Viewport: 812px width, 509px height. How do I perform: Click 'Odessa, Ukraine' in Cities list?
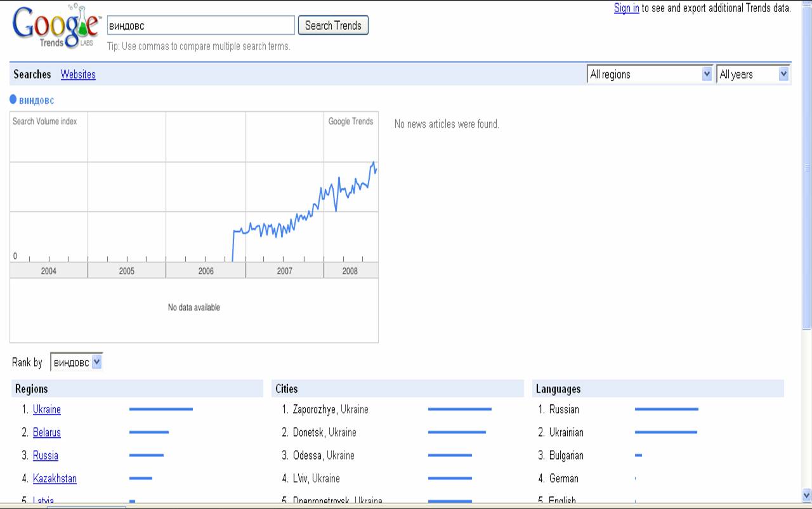pos(324,455)
